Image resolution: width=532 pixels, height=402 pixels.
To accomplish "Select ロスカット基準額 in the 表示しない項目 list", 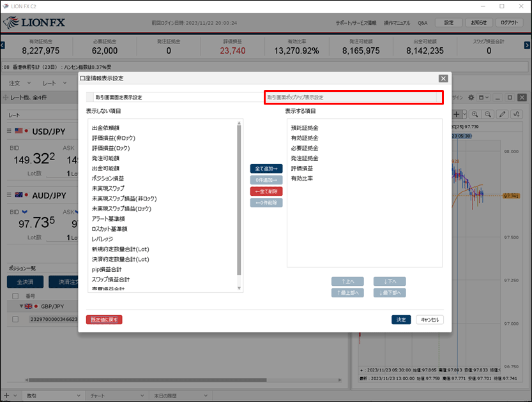I will pyautogui.click(x=110, y=229).
